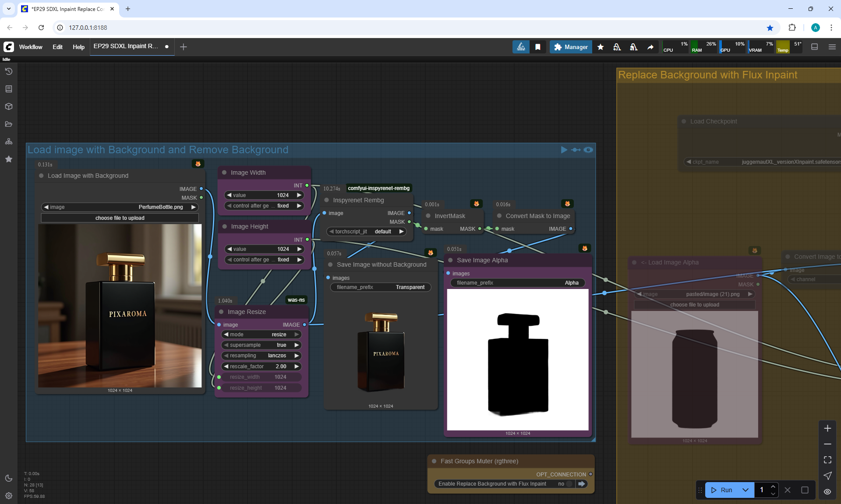Click the bookmark icon in top toolbar
This screenshot has height=504, width=841.
tap(538, 47)
